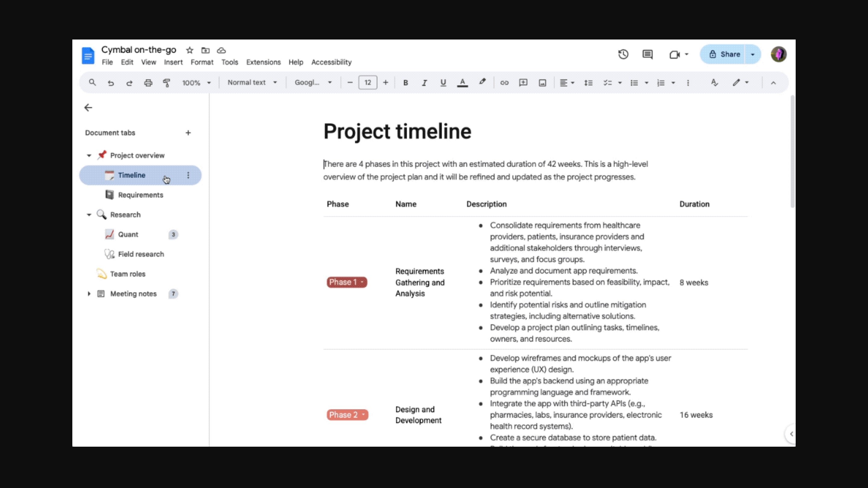Collapse the Research tab group
The height and width of the screenshot is (488, 868).
click(x=89, y=215)
